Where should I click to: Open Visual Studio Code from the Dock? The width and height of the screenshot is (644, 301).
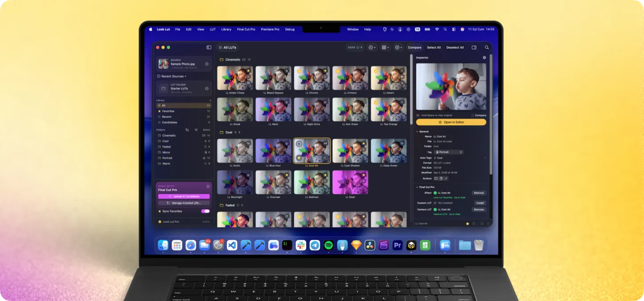pyautogui.click(x=232, y=245)
